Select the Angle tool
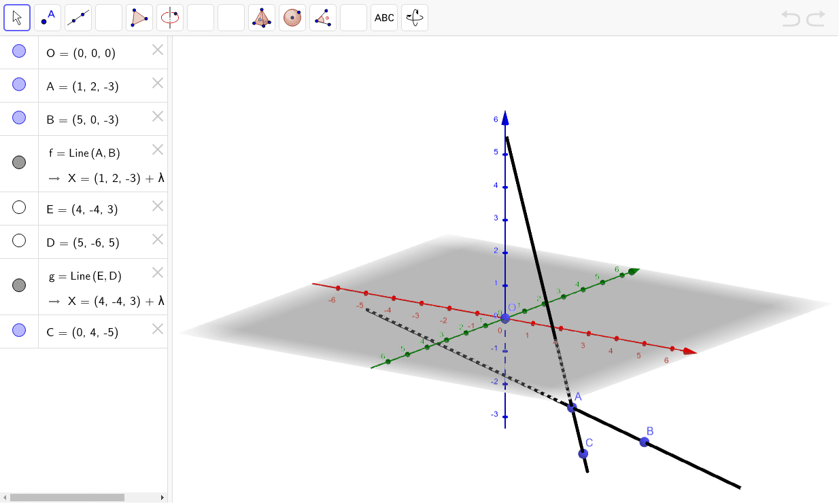Screen dimensions: 839x504 click(323, 18)
